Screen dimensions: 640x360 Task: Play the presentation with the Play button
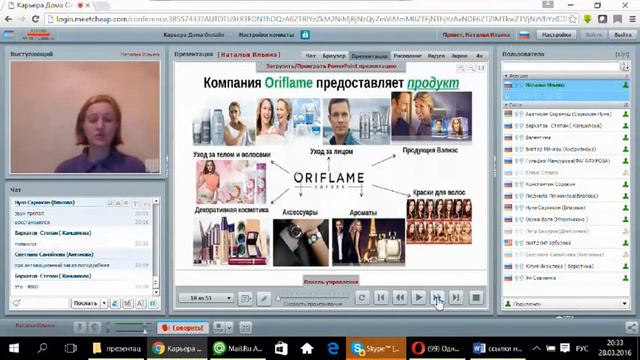[x=418, y=298]
